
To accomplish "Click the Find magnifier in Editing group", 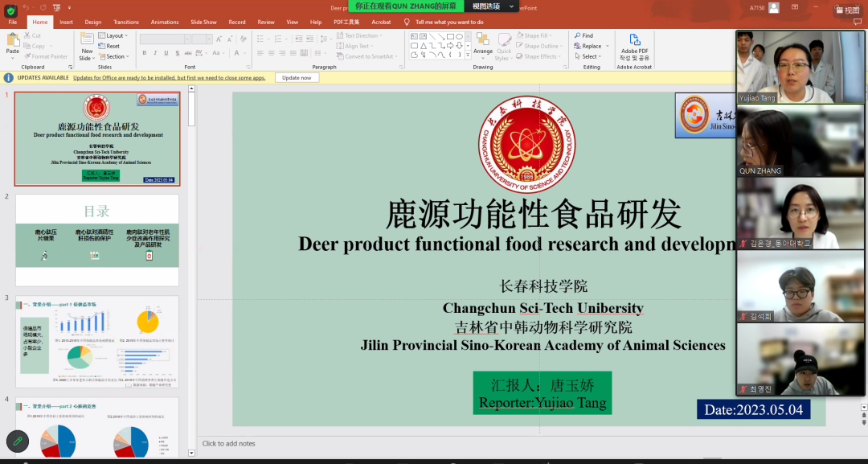I will coord(583,35).
